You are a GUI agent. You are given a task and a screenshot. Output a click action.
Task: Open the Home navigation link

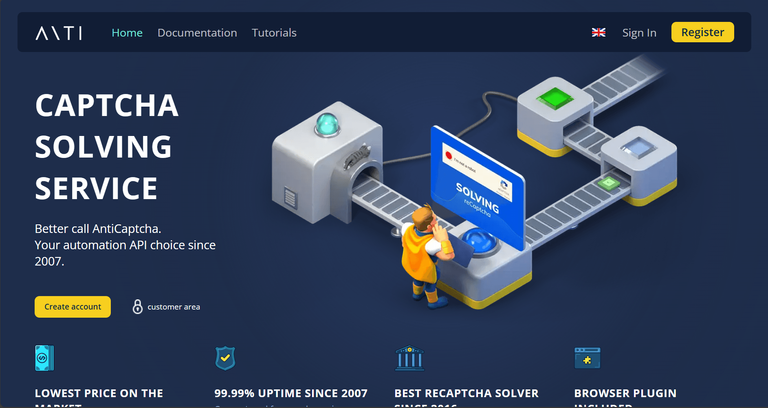pyautogui.click(x=127, y=33)
